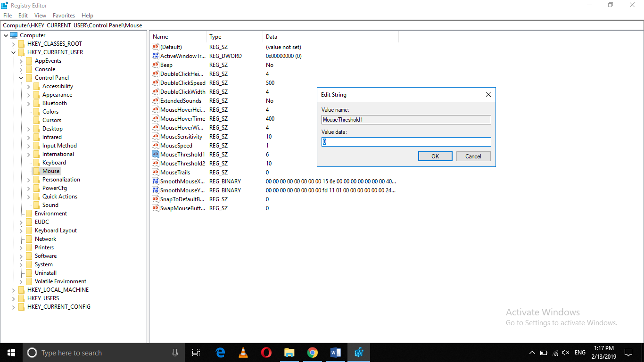
Task: Cancel the Edit String dialog
Action: coord(473,156)
